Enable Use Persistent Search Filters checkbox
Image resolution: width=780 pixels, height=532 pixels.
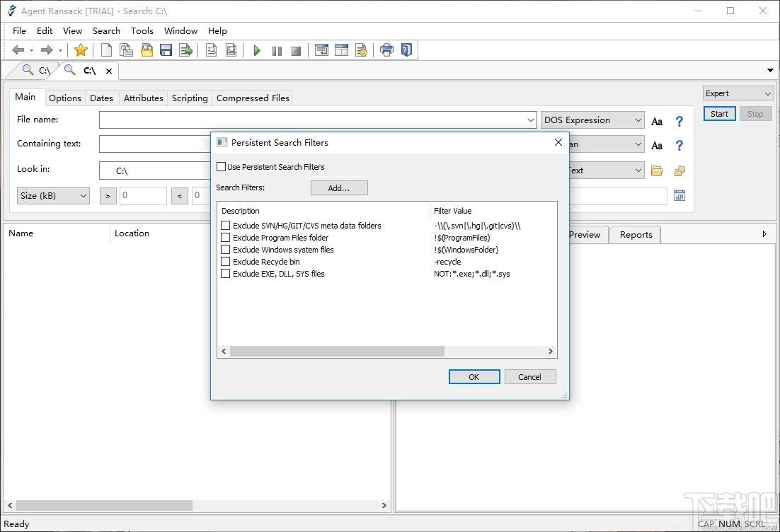click(x=222, y=166)
